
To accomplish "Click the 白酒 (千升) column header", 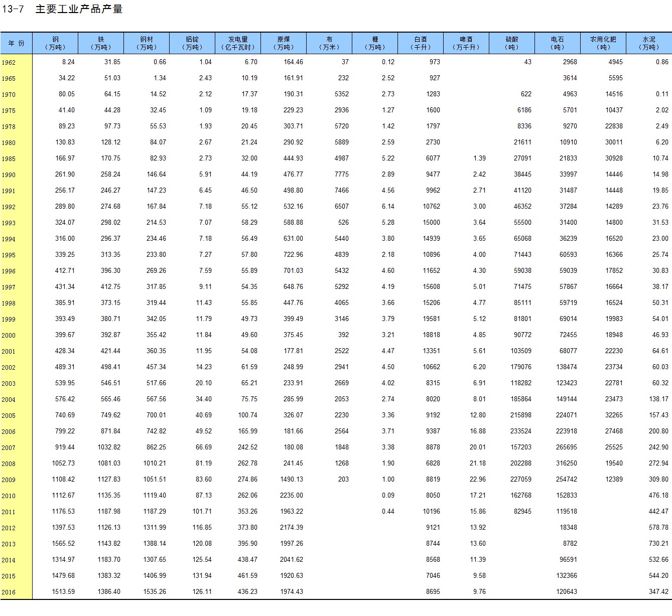I will point(421,43).
